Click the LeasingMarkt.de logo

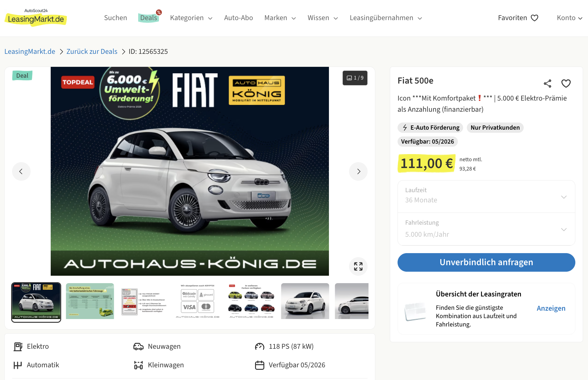click(36, 18)
